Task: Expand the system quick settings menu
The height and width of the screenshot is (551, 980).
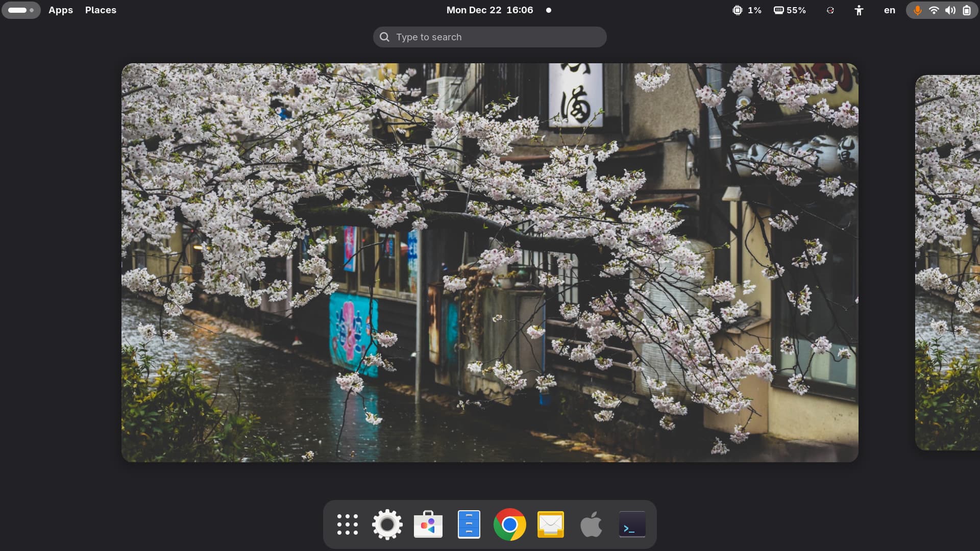Action: tap(942, 10)
